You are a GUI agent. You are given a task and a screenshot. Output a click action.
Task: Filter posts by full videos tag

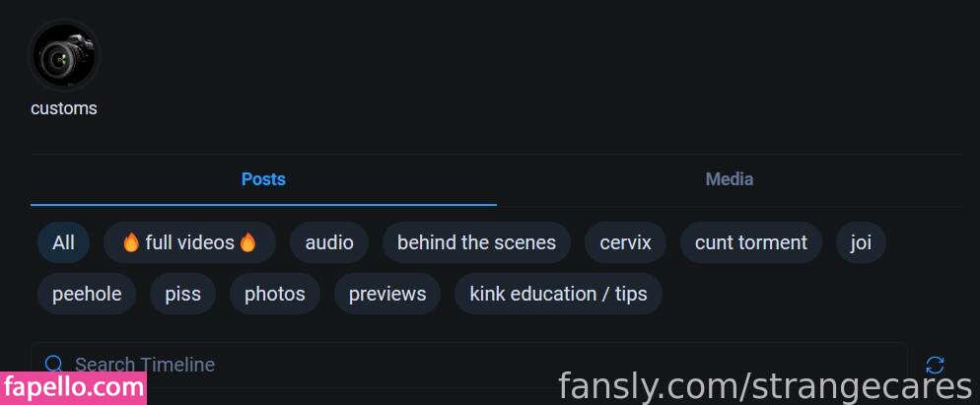click(189, 242)
